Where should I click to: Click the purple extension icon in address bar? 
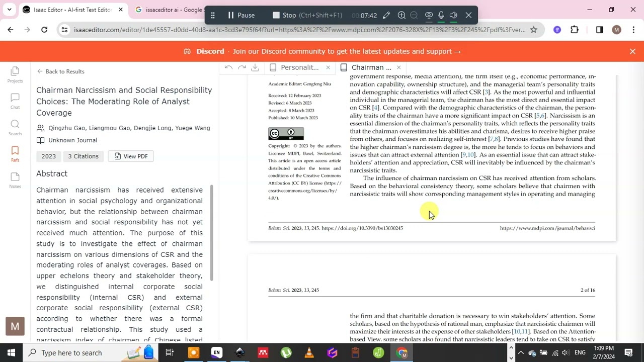557,30
